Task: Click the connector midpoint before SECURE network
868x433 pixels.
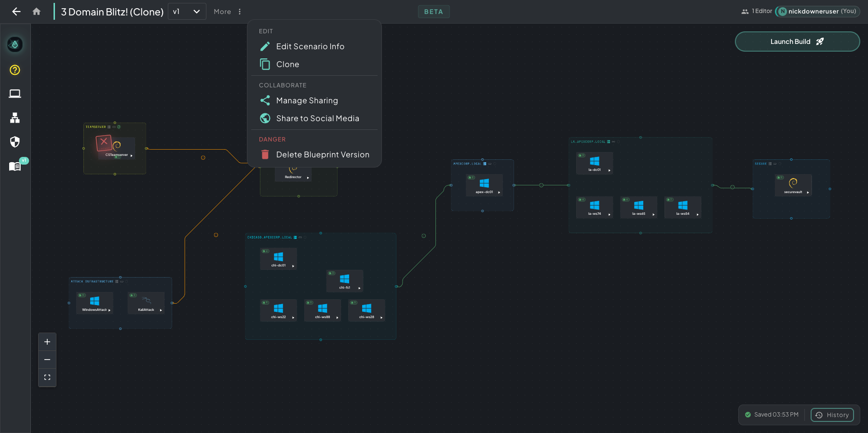Action: (x=732, y=187)
